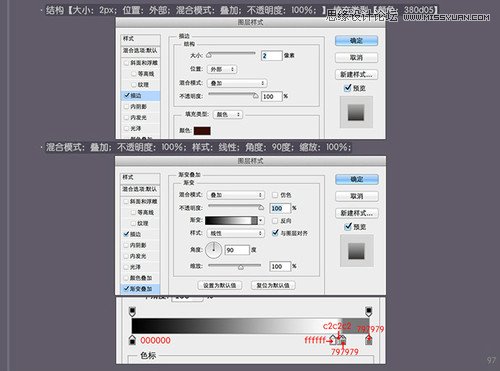Image resolution: width=500 pixels, height=371 pixels.
Task: Click the 复位为默认值 button
Action: pos(273,285)
